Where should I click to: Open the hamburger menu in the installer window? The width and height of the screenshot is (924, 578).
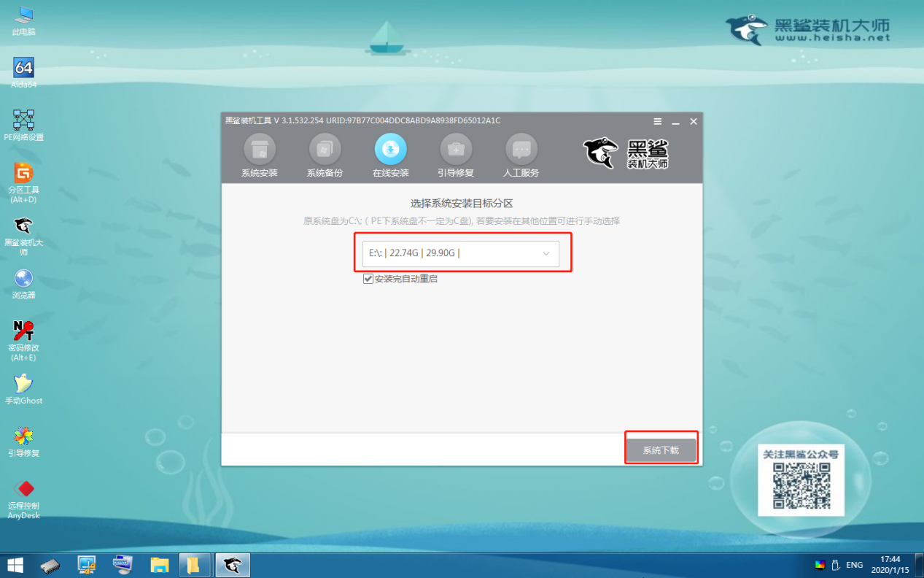click(657, 121)
